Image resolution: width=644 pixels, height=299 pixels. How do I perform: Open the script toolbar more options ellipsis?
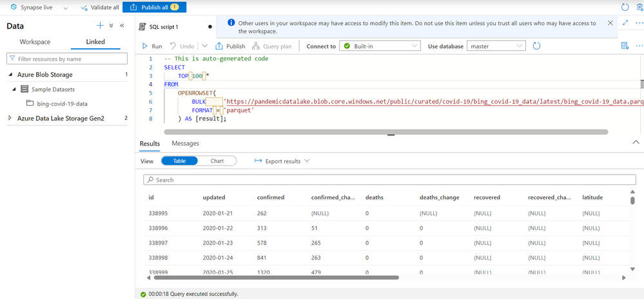[x=639, y=46]
